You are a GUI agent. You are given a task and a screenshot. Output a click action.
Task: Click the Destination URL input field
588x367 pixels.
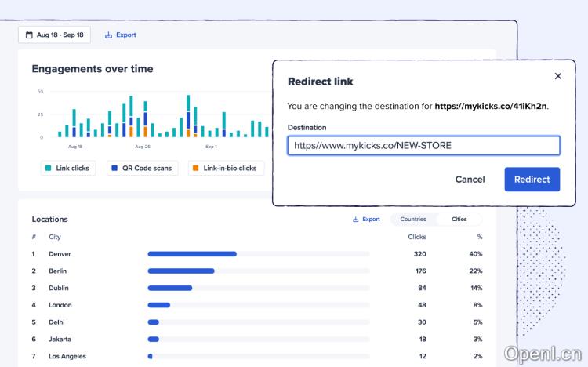coord(423,146)
